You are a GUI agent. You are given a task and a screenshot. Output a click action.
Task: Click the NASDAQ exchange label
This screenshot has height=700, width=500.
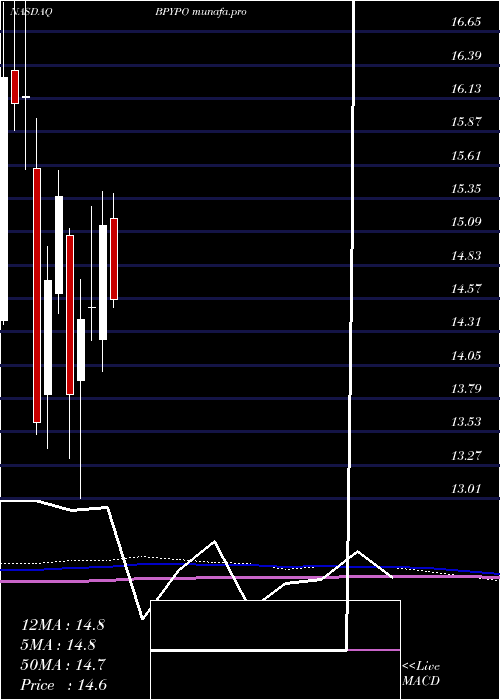30,12
